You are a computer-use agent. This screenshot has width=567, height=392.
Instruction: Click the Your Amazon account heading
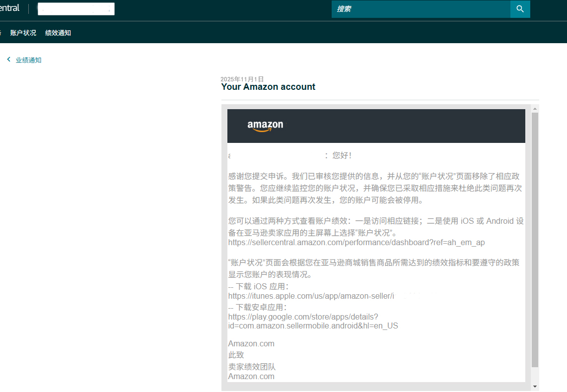pyautogui.click(x=268, y=87)
